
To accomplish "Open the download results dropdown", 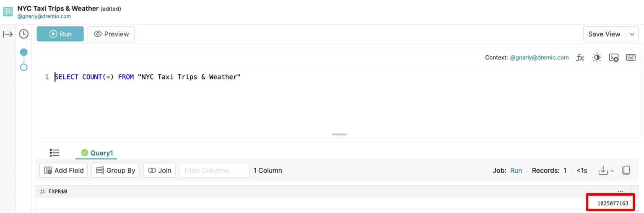I will (606, 170).
